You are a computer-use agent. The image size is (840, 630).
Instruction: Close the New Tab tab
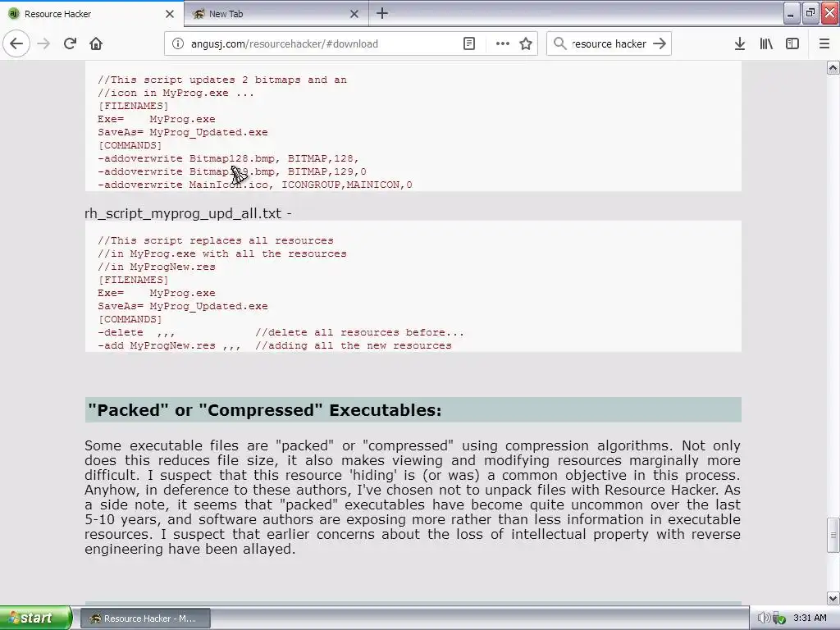[354, 14]
